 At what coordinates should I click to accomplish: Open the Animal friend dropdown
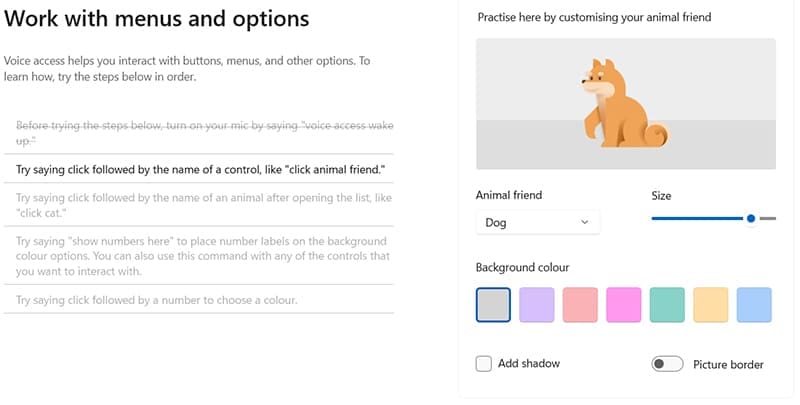pyautogui.click(x=537, y=222)
